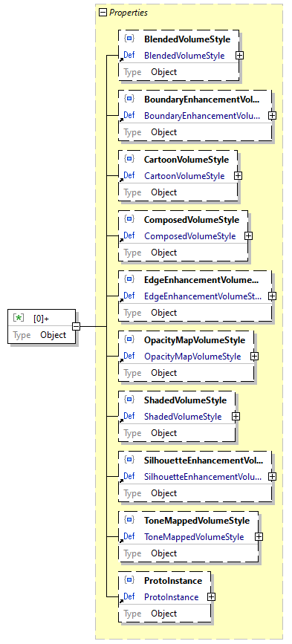Click Type Object row under ToneMappedVolumeStyle
This screenshot has width=292, height=644.
click(189, 553)
